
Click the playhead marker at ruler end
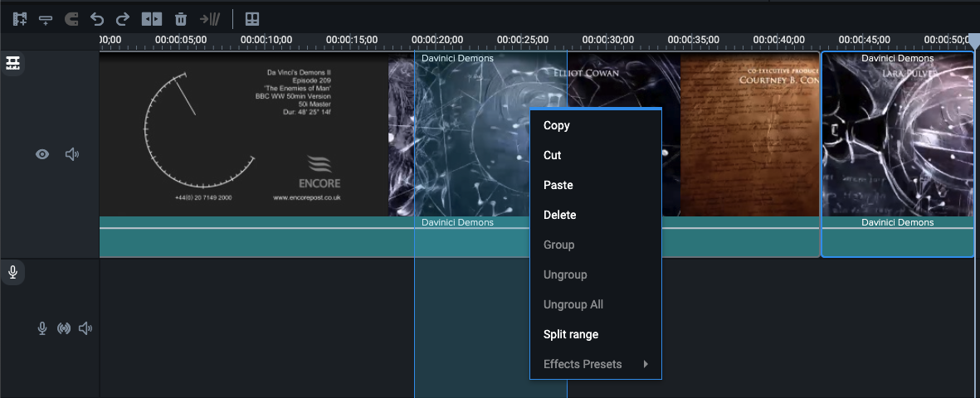(x=973, y=41)
